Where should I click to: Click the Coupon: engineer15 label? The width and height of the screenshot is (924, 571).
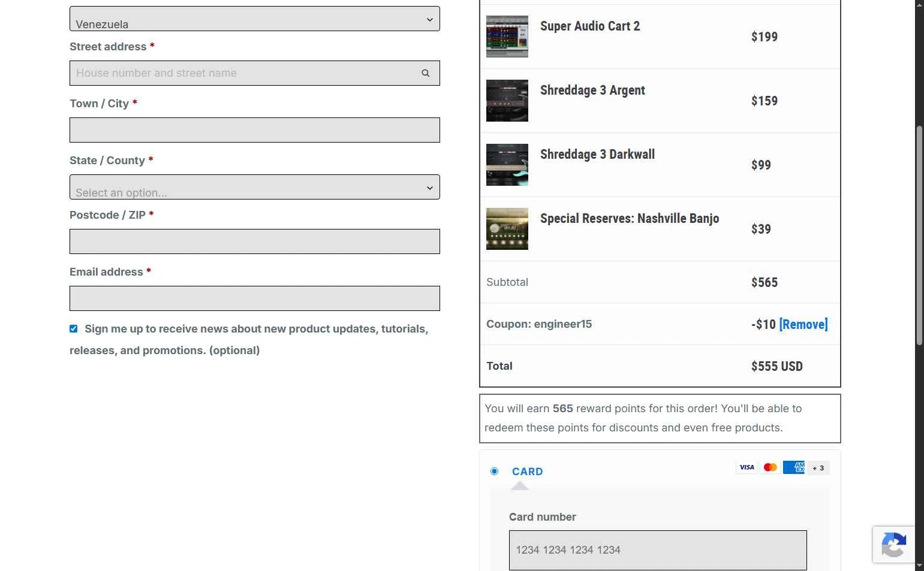pyautogui.click(x=539, y=324)
